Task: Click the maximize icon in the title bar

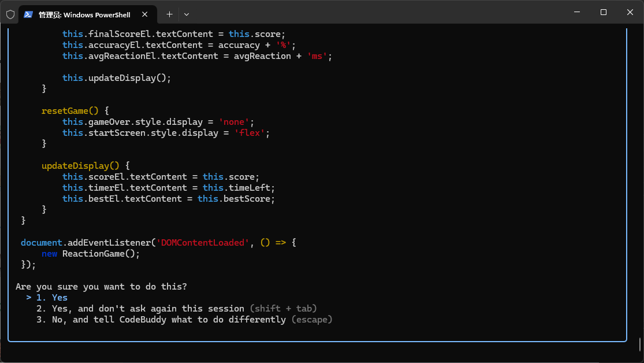Action: (x=603, y=12)
